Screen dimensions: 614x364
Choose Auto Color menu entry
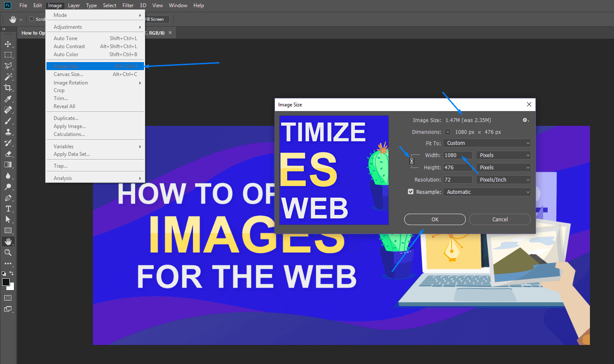tap(95, 54)
